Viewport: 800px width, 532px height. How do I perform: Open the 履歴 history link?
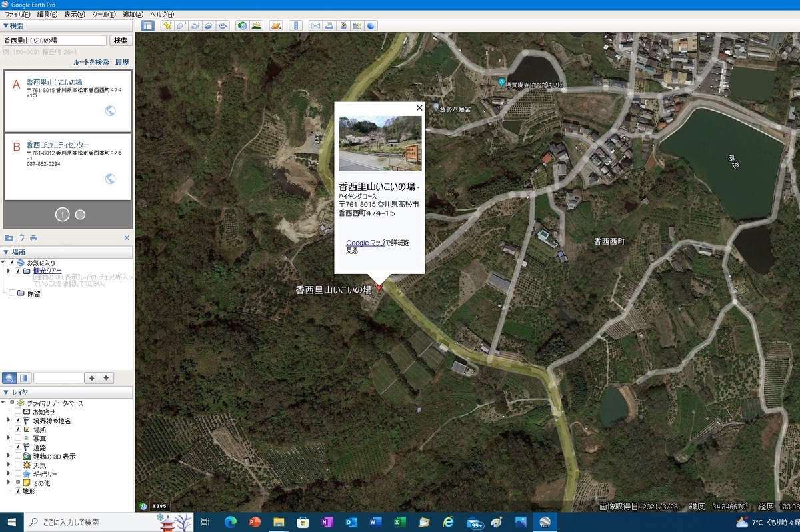pos(122,62)
